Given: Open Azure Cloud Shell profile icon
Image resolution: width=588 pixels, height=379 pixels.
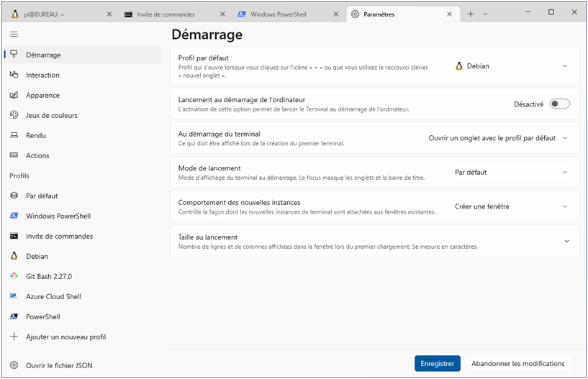Looking at the screenshot, I should (14, 296).
